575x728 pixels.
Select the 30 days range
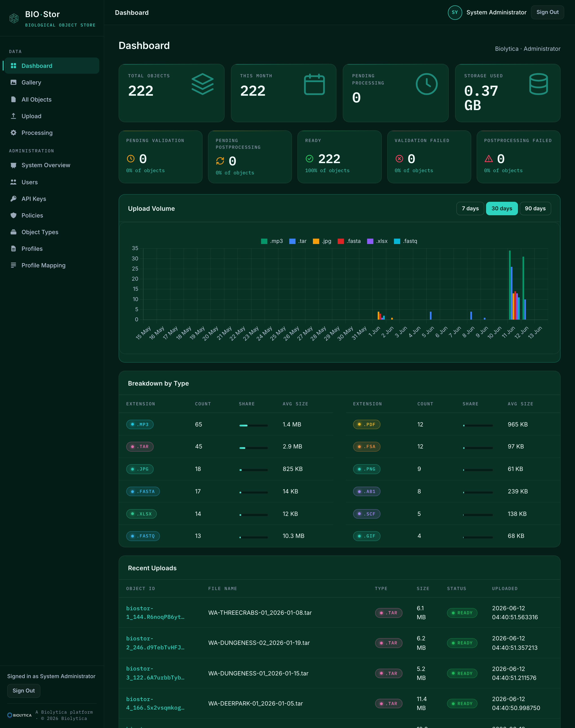point(502,209)
